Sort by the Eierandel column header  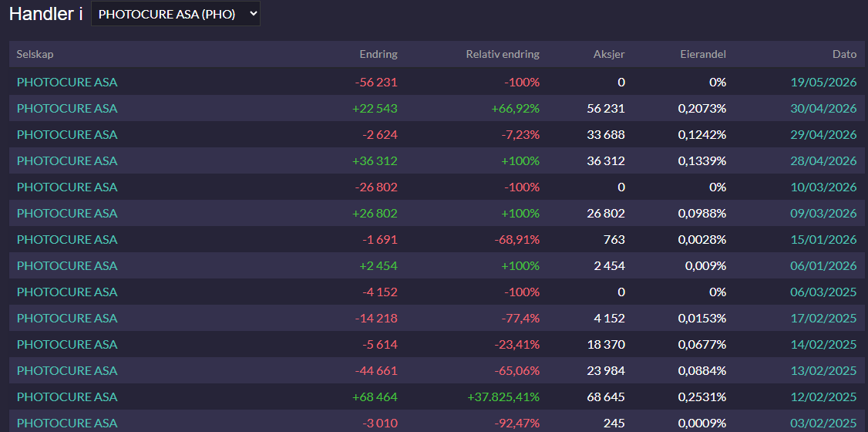click(x=703, y=54)
